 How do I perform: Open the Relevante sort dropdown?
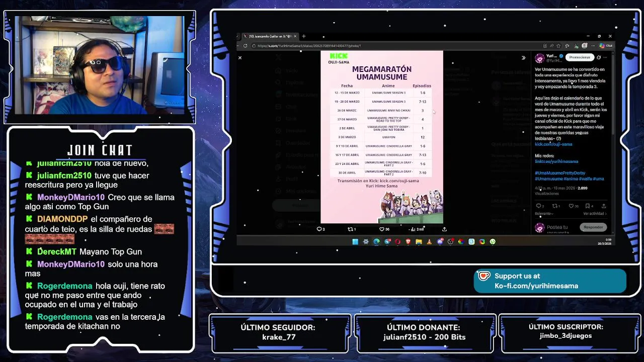pyautogui.click(x=544, y=214)
